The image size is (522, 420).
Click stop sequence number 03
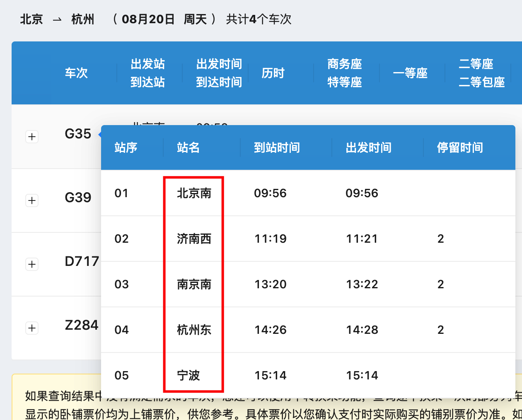point(121,284)
